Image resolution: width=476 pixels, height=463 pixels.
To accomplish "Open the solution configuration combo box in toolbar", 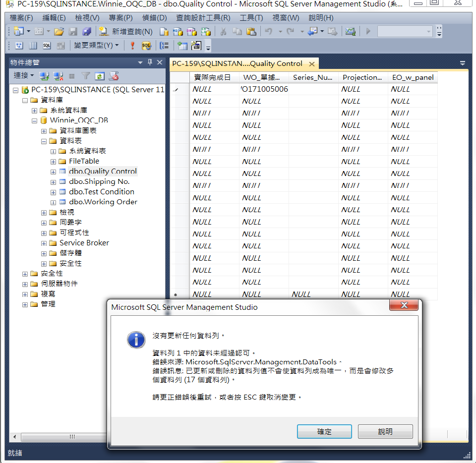I will 405,31.
